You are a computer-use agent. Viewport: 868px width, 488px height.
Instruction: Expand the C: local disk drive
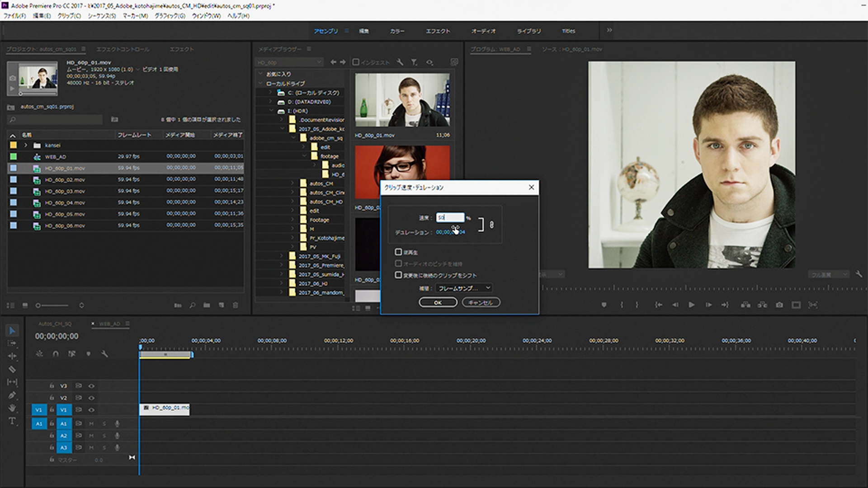coord(271,93)
